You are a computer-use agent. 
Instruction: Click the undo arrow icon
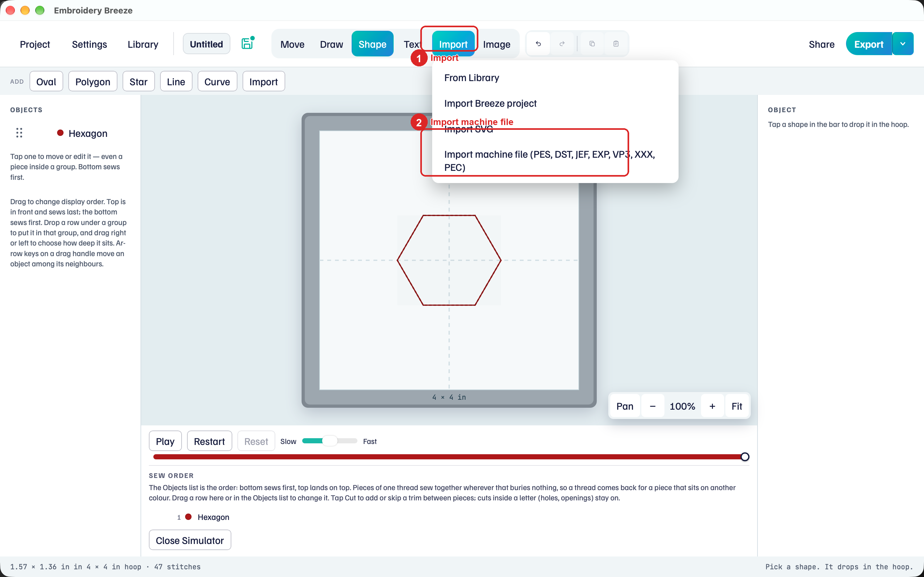538,44
